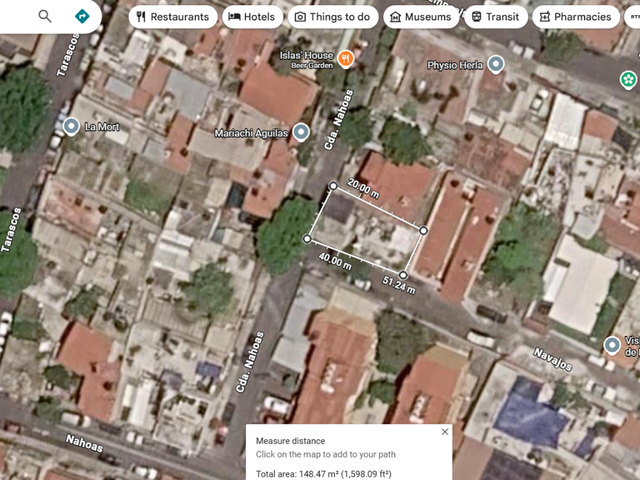Screen dimensions: 640x480
Task: Click the 40.00 m distance label
Action: (335, 261)
